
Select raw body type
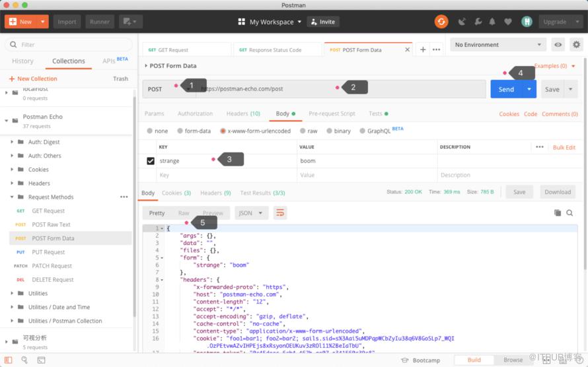(x=303, y=131)
